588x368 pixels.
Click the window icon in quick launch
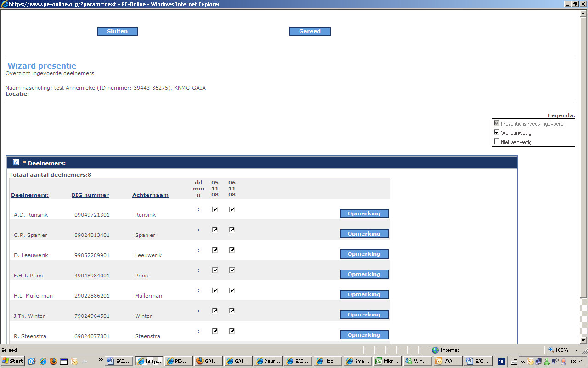64,361
